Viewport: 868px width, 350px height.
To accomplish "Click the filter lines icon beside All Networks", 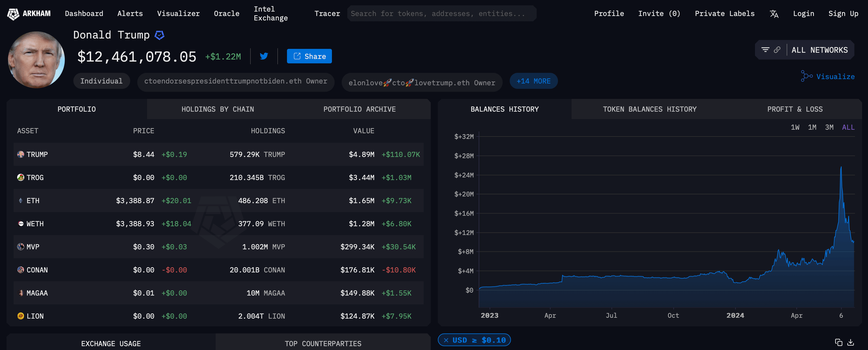I will [765, 50].
